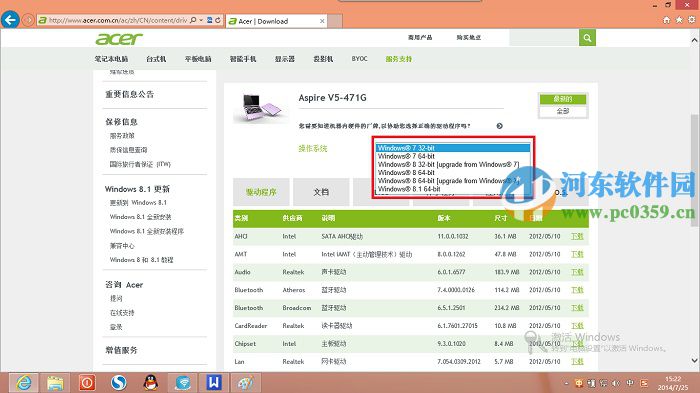Click the page scrollbar up arrow
This screenshot has height=393, width=700.
click(x=695, y=40)
